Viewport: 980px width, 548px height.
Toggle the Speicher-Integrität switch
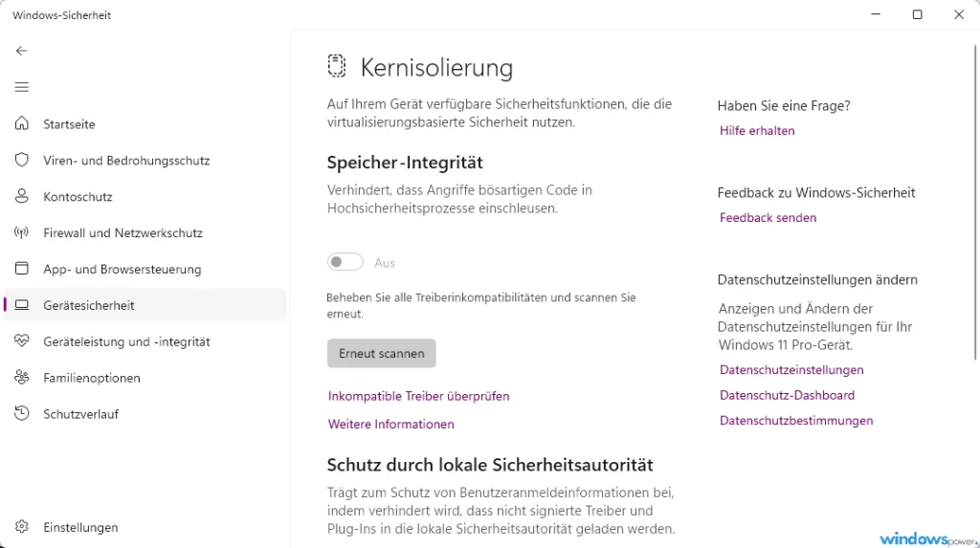coord(345,262)
